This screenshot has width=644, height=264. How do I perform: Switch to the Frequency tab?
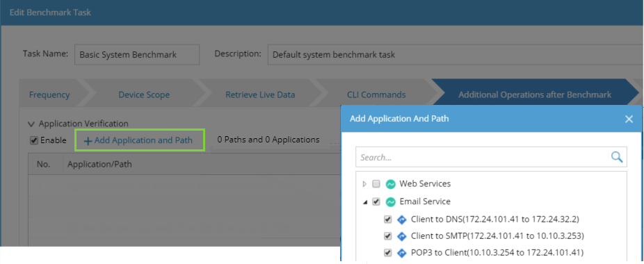click(x=49, y=95)
